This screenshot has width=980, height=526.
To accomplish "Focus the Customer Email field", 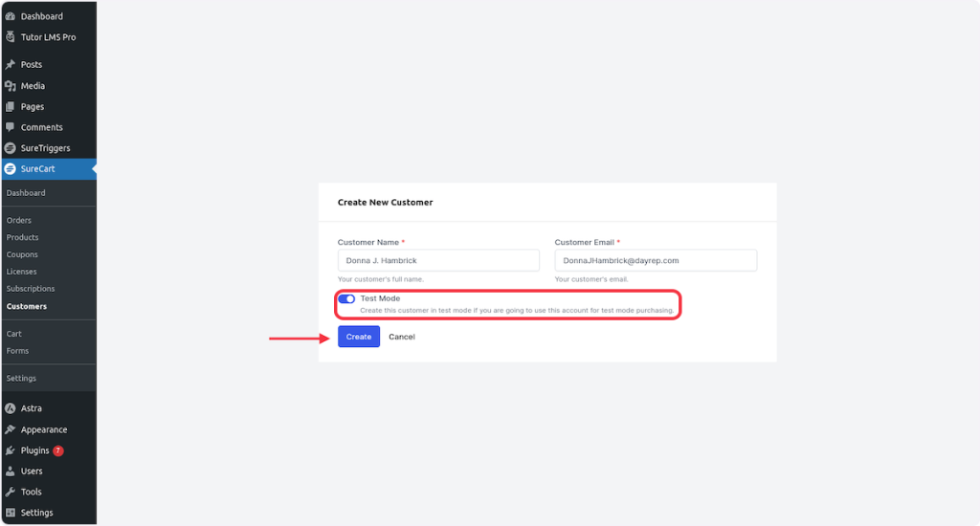I will (x=656, y=260).
